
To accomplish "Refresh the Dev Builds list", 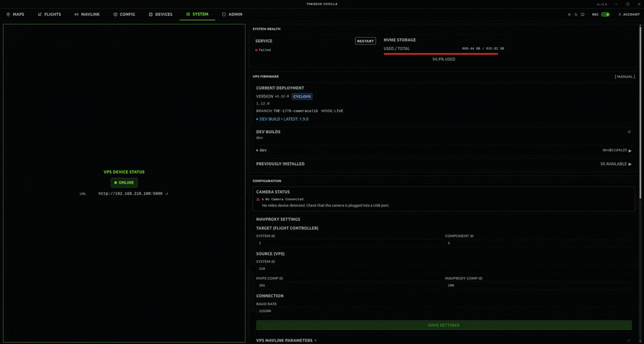I will click(x=629, y=132).
